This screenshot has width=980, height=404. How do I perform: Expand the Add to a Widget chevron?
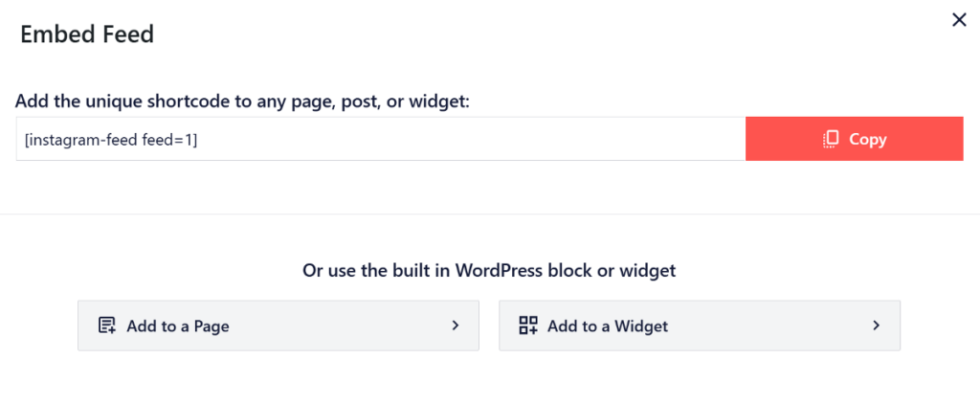coord(876,325)
